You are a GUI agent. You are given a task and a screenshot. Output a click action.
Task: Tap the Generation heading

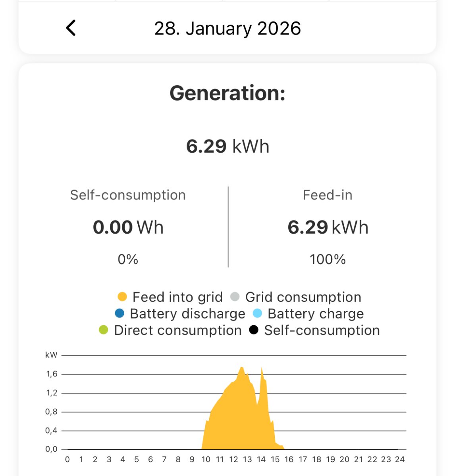227,94
